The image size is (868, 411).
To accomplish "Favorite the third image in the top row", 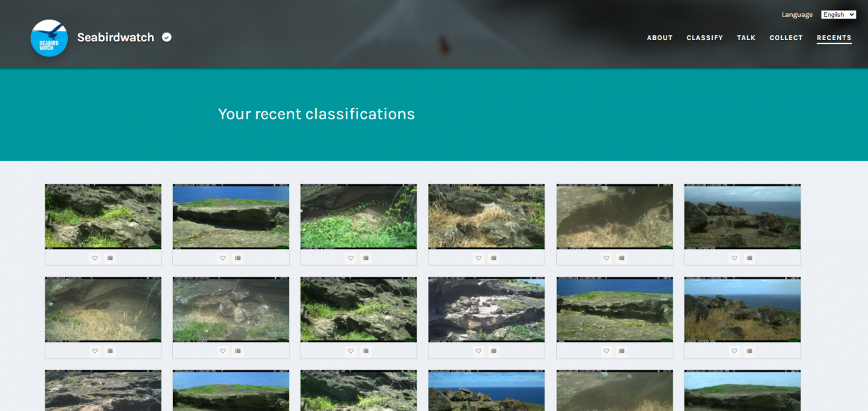I will point(351,258).
